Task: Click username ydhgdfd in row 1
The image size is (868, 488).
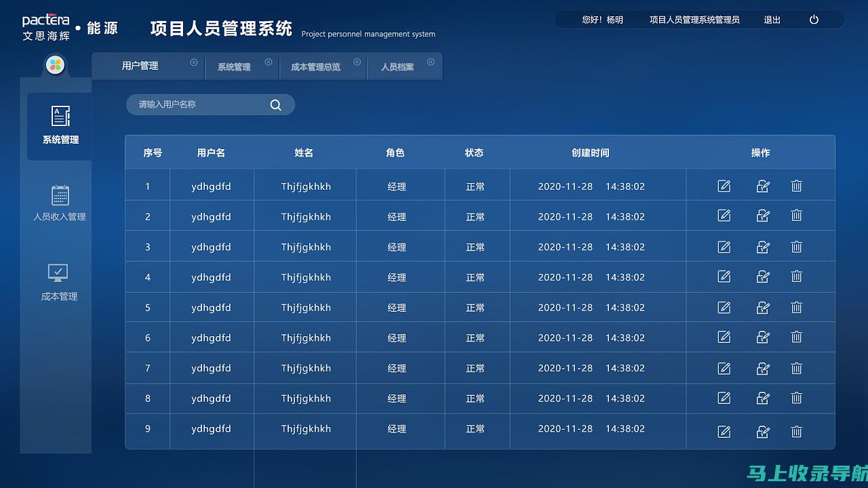Action: pyautogui.click(x=211, y=186)
